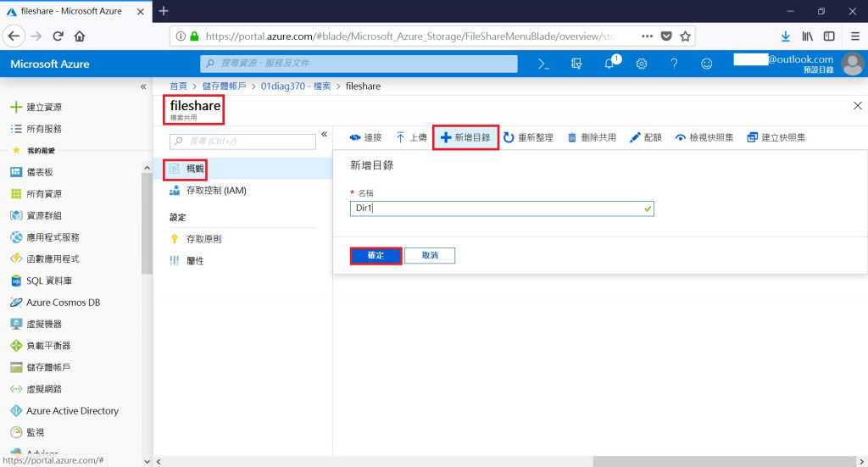This screenshot has height=467, width=868.
Task: Click the sidebar vertical scrollbar
Action: click(x=147, y=224)
